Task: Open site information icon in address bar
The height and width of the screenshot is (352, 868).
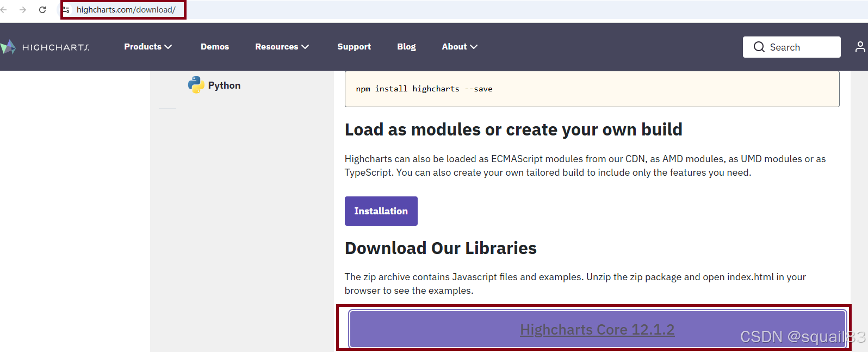Action: (x=66, y=10)
